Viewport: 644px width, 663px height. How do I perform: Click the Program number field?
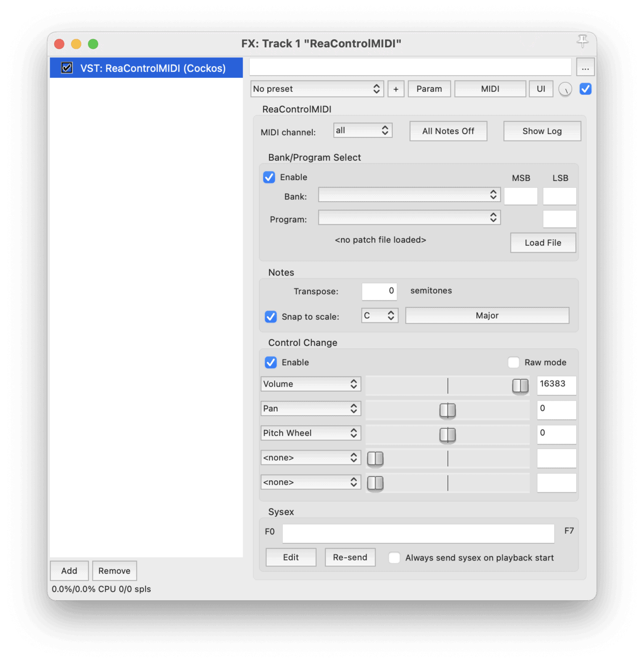coord(560,219)
